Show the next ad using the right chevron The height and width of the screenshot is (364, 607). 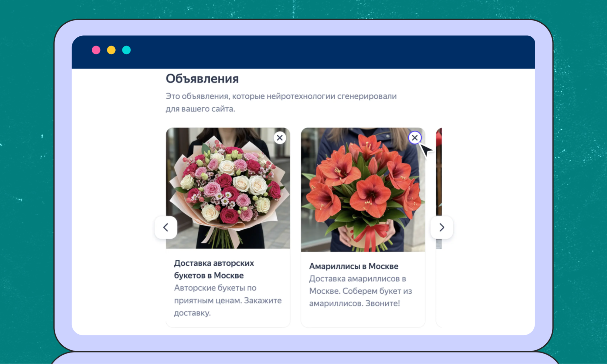click(442, 227)
